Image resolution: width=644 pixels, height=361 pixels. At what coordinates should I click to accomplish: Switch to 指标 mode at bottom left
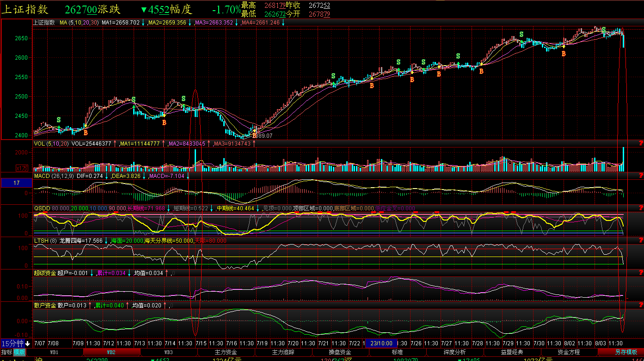coord(6,352)
